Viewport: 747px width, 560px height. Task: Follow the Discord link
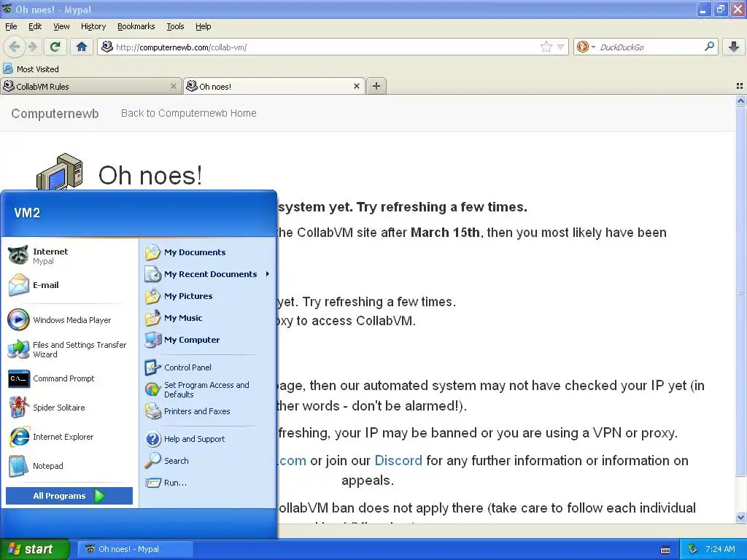pyautogui.click(x=398, y=461)
